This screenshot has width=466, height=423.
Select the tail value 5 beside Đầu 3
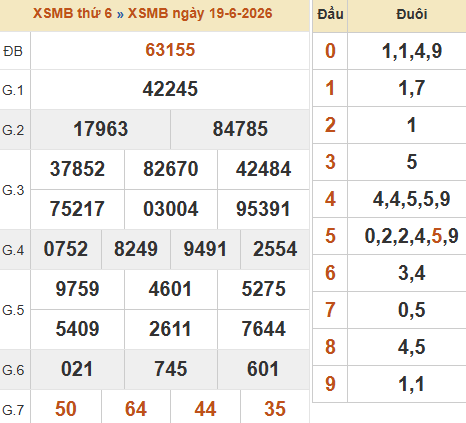412,162
